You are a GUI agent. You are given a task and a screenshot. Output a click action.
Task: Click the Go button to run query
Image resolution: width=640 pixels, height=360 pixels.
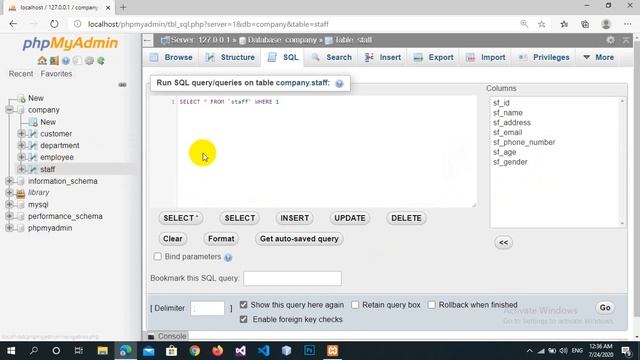click(x=605, y=308)
